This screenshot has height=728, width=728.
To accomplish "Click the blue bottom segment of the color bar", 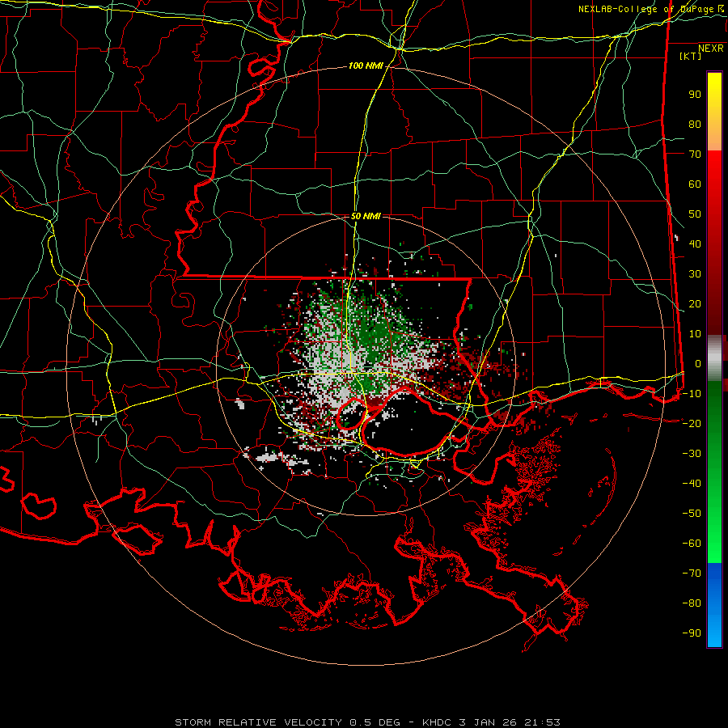I will (714, 605).
